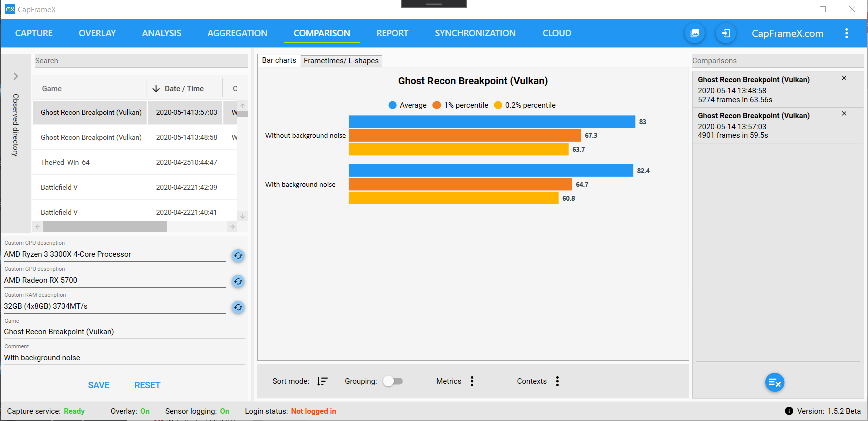Click the RESET button

coord(147,385)
